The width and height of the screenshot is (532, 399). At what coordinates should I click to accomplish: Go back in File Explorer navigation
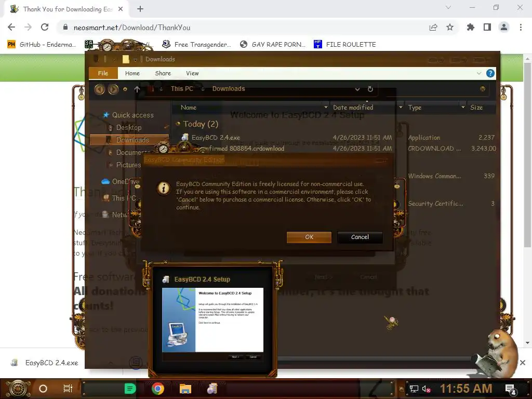99,89
